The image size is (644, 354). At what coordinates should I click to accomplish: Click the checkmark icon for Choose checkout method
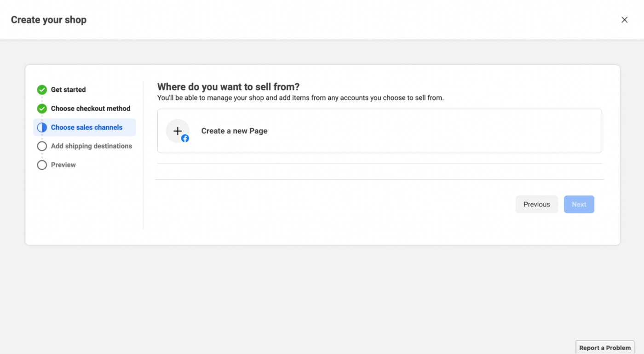click(x=42, y=108)
